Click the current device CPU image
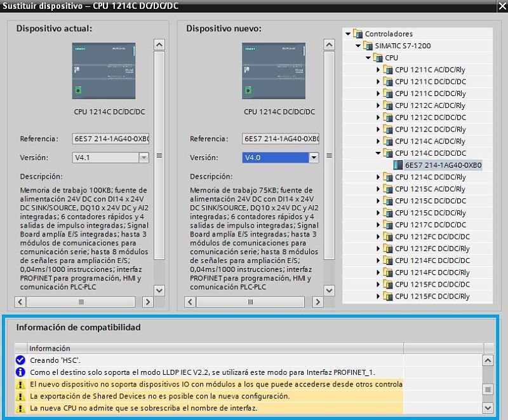The image size is (508, 420). click(x=104, y=71)
